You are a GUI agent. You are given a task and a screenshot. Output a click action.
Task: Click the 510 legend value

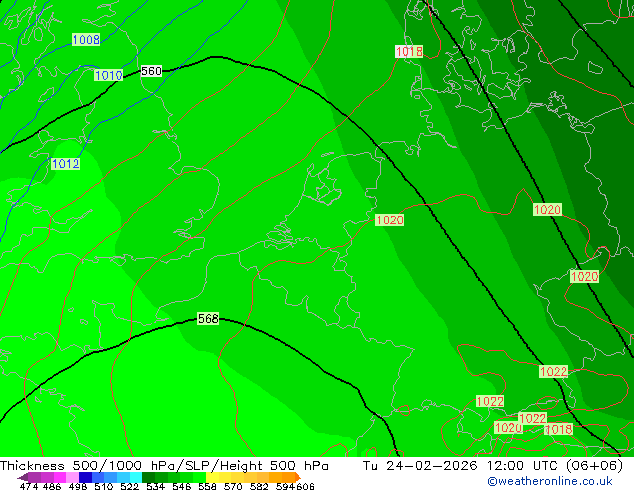tap(104, 486)
